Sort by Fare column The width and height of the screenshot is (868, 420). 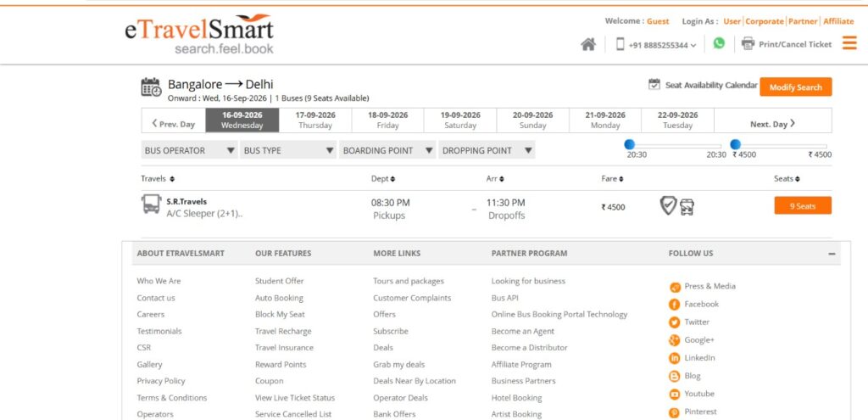pyautogui.click(x=612, y=179)
